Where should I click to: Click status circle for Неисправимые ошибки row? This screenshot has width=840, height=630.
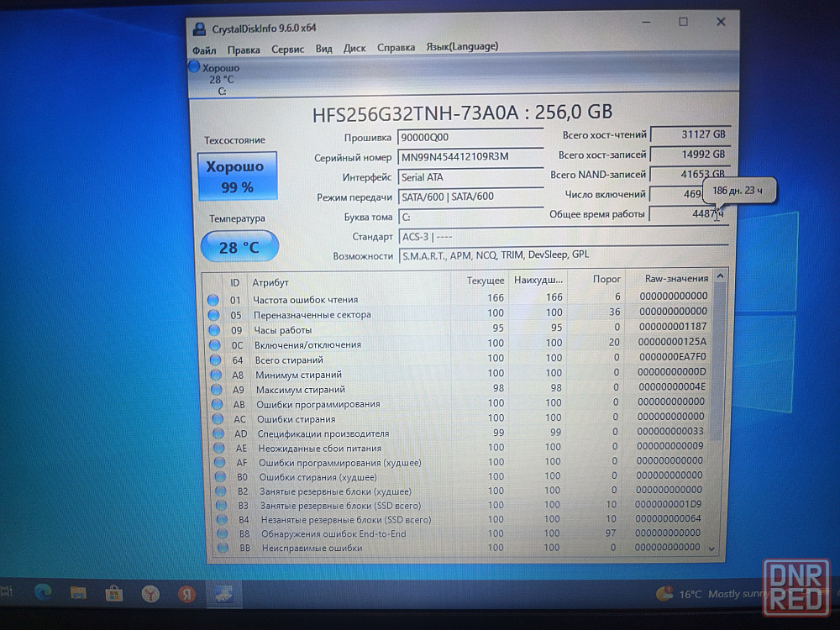[x=223, y=548]
